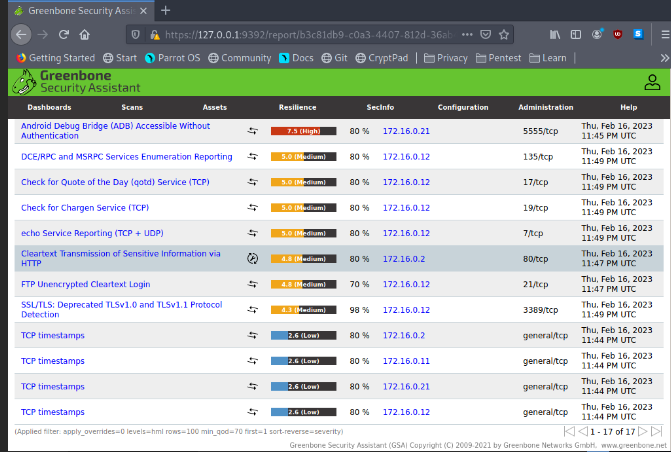The width and height of the screenshot is (671, 452).
Task: Click the 7.5 (High) severity bar
Action: coord(304,131)
